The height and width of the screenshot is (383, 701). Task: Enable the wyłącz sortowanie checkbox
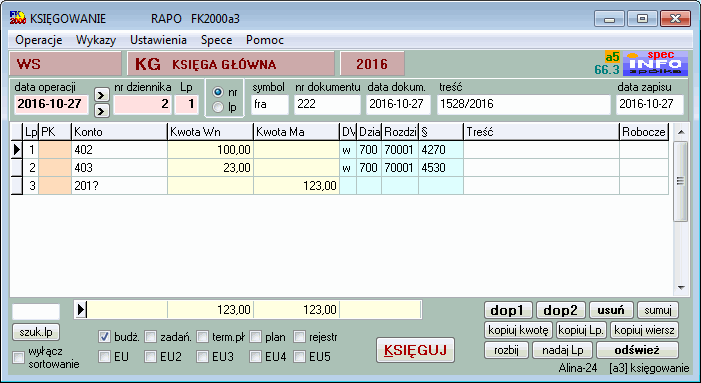pos(18,357)
